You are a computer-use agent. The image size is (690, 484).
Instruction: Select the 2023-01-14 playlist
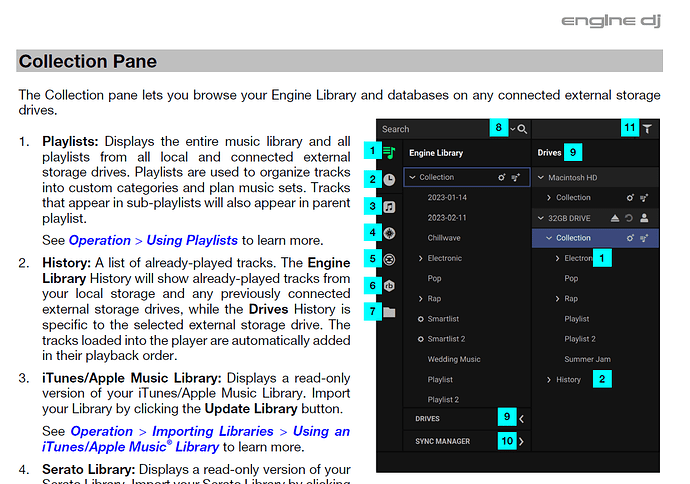tap(447, 198)
